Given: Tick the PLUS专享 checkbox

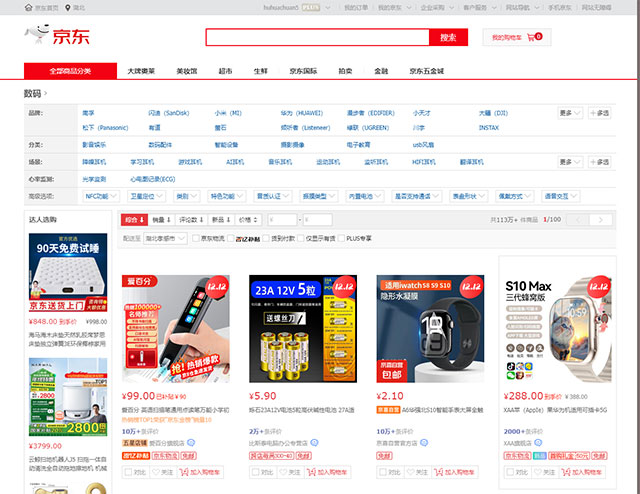Looking at the screenshot, I should [343, 239].
